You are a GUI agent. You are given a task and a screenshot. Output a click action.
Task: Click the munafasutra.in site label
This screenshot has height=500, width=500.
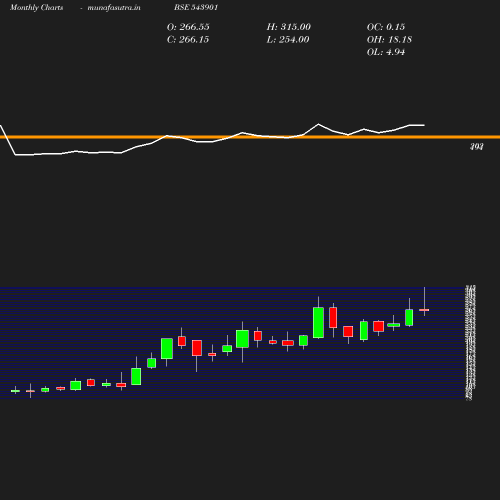tap(114, 7)
